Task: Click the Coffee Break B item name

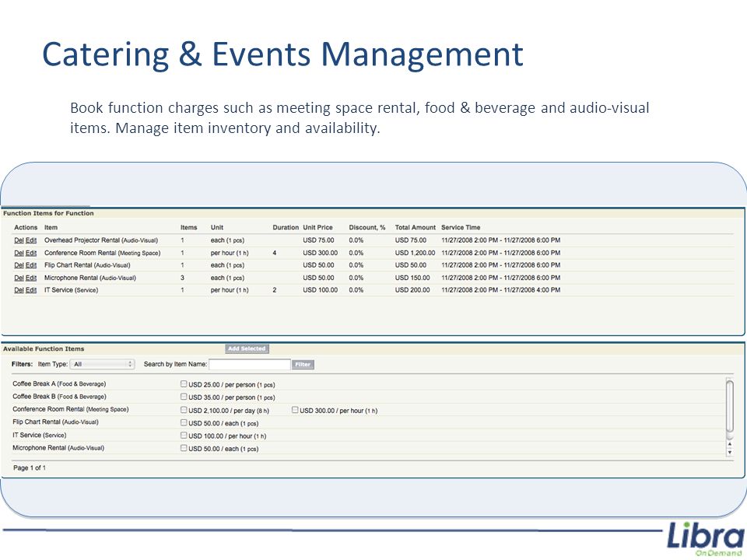Action: click(59, 397)
